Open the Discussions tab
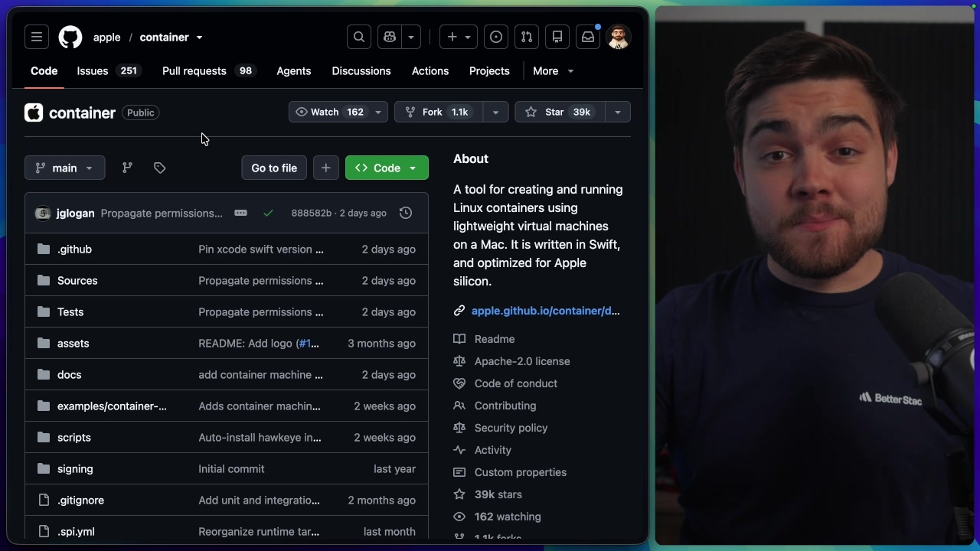The image size is (980, 551). tap(361, 71)
